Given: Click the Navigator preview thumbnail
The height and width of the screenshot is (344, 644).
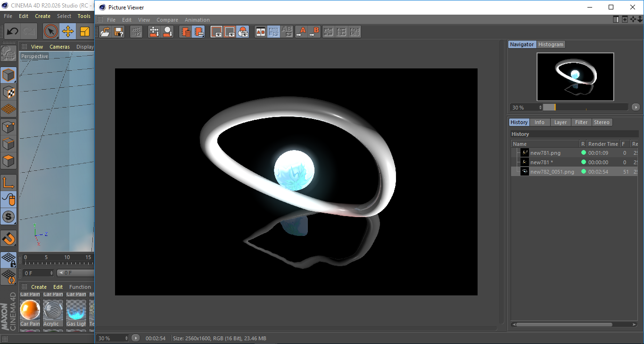Looking at the screenshot, I should click(575, 76).
